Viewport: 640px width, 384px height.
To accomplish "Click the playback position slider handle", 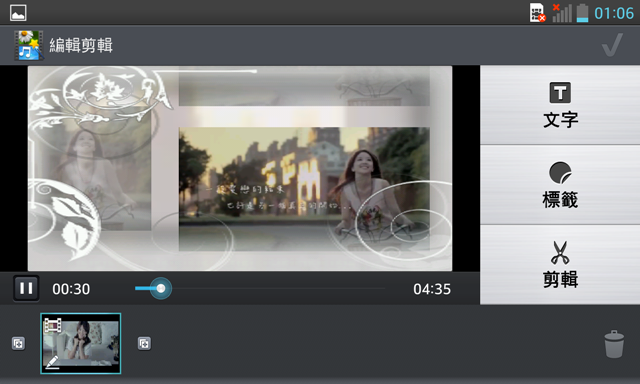I will (x=161, y=289).
